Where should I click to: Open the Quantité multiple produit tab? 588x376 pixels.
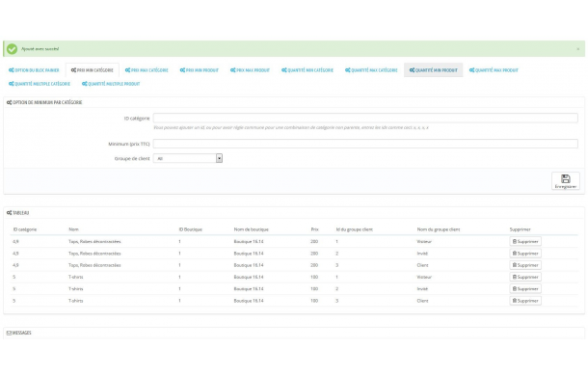pos(111,84)
